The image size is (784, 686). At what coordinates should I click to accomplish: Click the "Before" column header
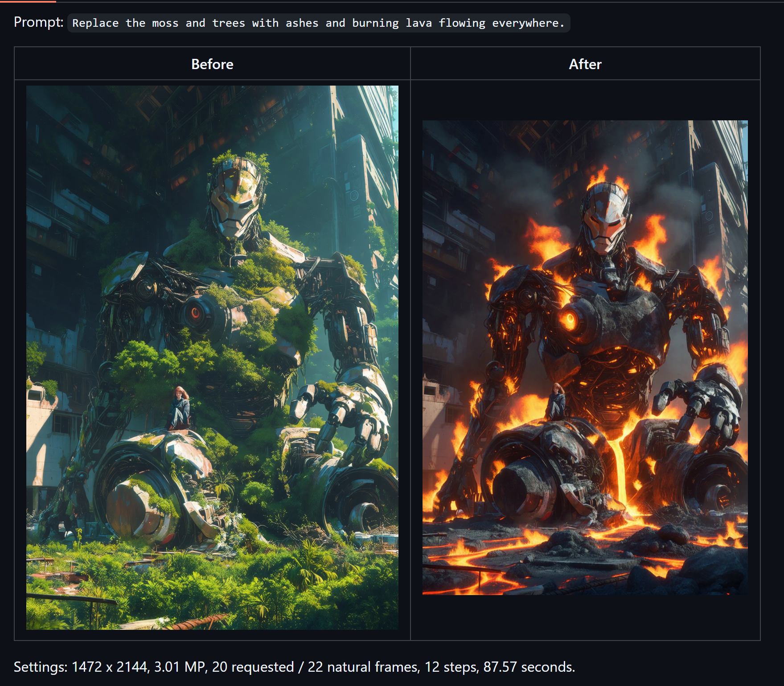pos(212,64)
